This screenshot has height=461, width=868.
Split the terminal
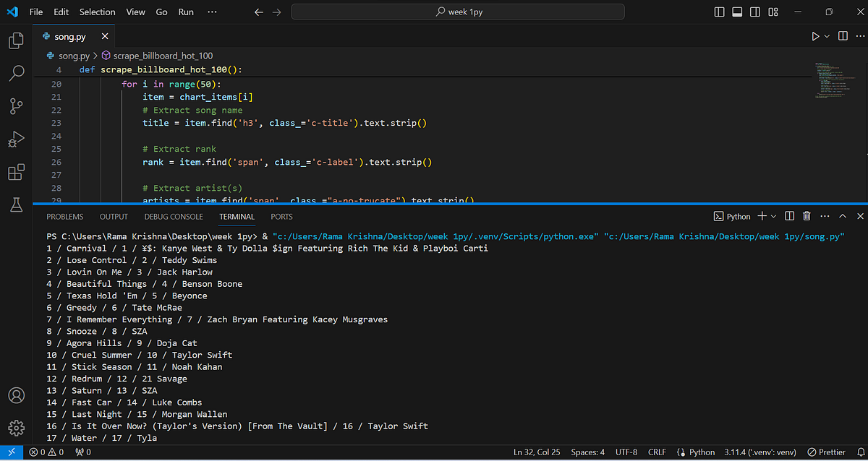tap(789, 215)
